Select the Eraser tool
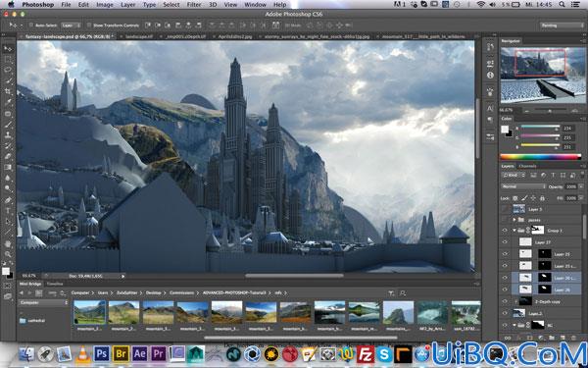Screen dimensions: 588x368 point(8,156)
